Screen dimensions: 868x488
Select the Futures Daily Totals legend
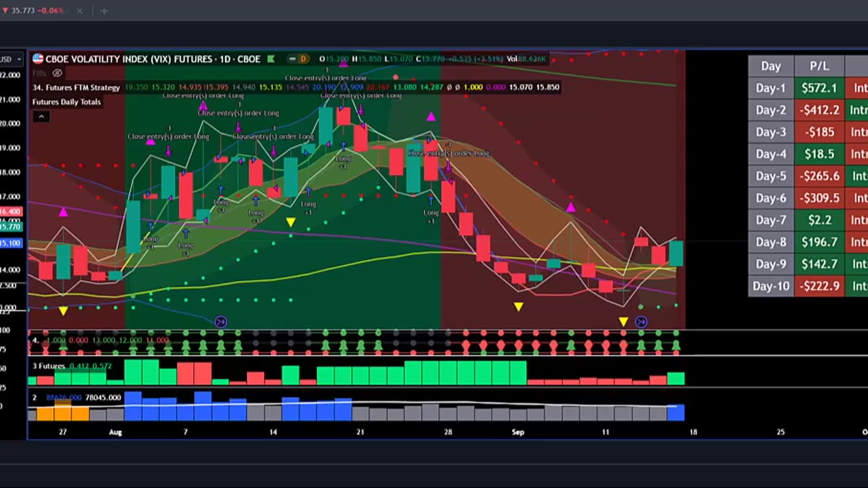66,102
